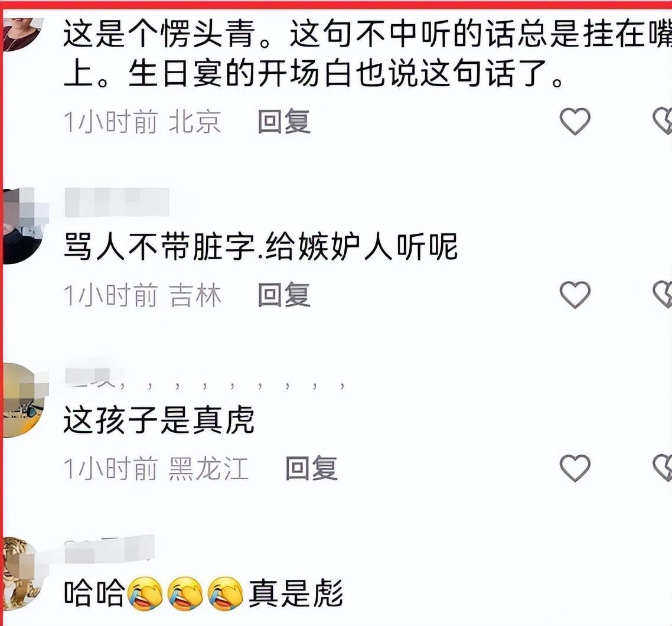
Task: Like the Beijing comment with heart icon
Action: coord(575,122)
